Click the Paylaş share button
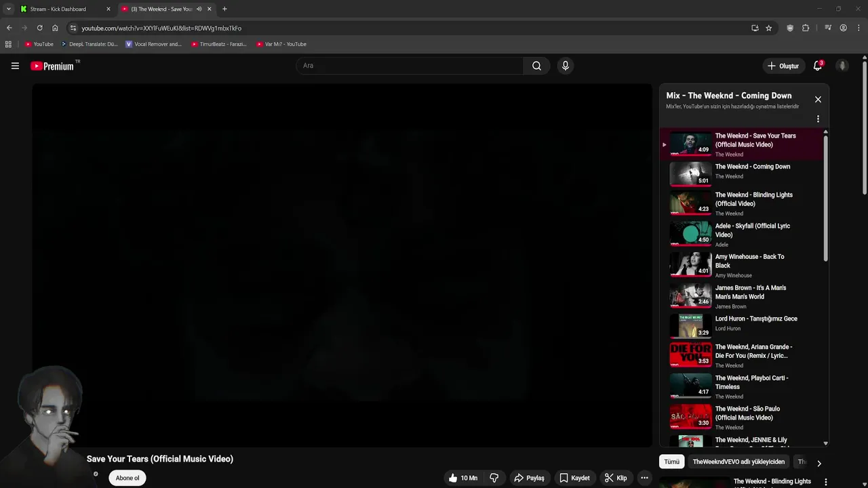This screenshot has height=488, width=868. click(529, 478)
